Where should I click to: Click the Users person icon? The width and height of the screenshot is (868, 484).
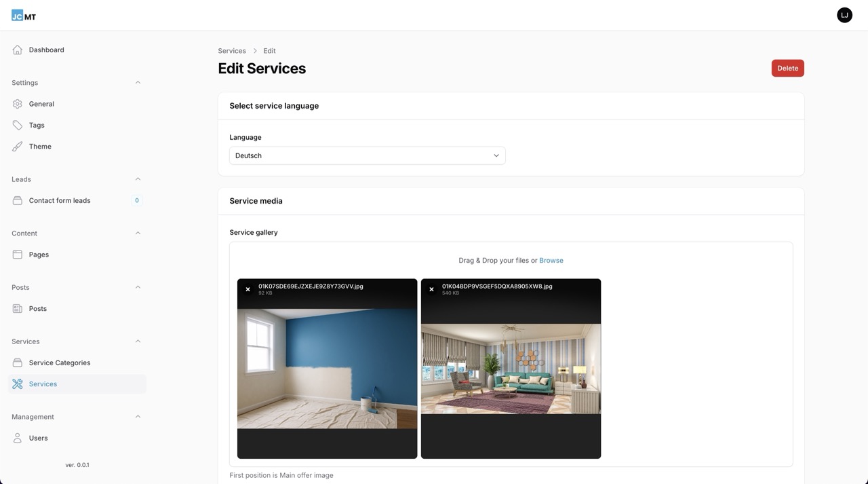[17, 438]
